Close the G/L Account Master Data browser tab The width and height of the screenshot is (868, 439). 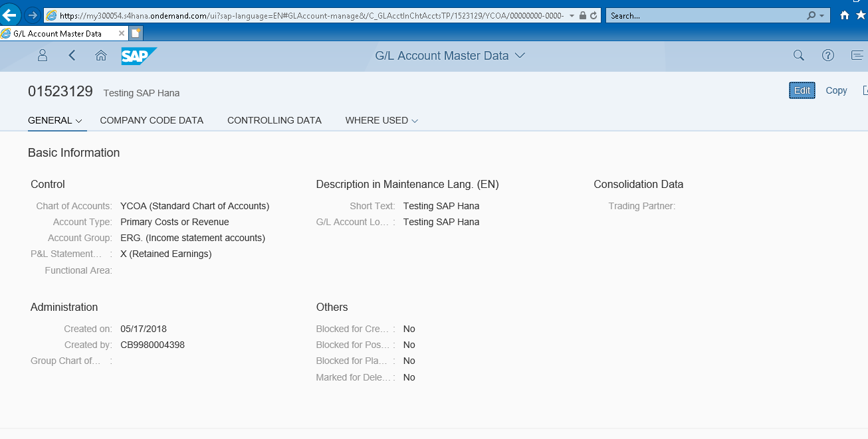[x=122, y=33]
